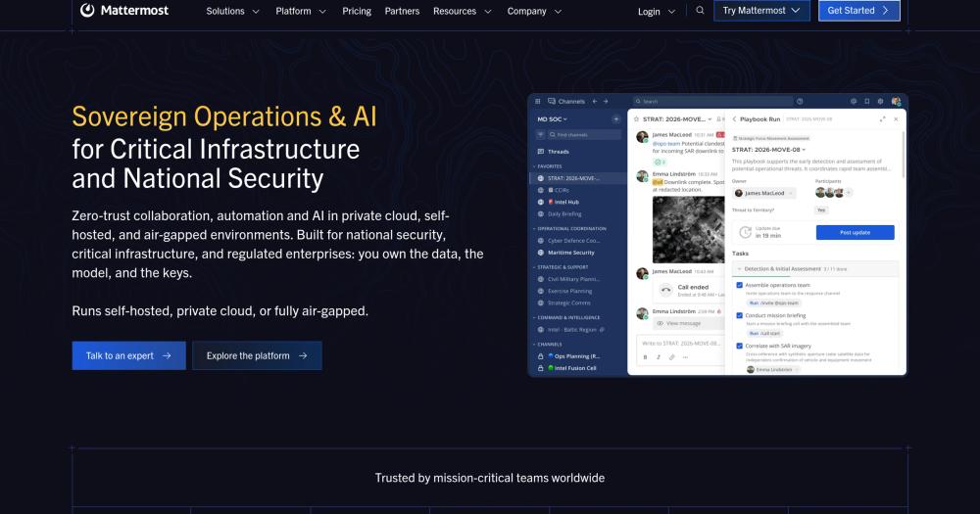
Task: Click the Mattermost logo
Action: tap(124, 10)
